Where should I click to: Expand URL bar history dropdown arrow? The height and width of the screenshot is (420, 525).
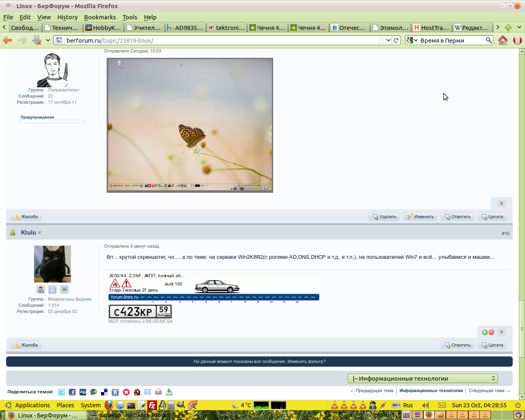coord(388,40)
